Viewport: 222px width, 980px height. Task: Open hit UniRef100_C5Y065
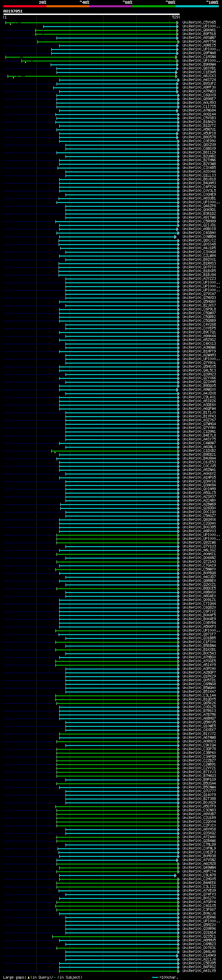[x=199, y=23]
